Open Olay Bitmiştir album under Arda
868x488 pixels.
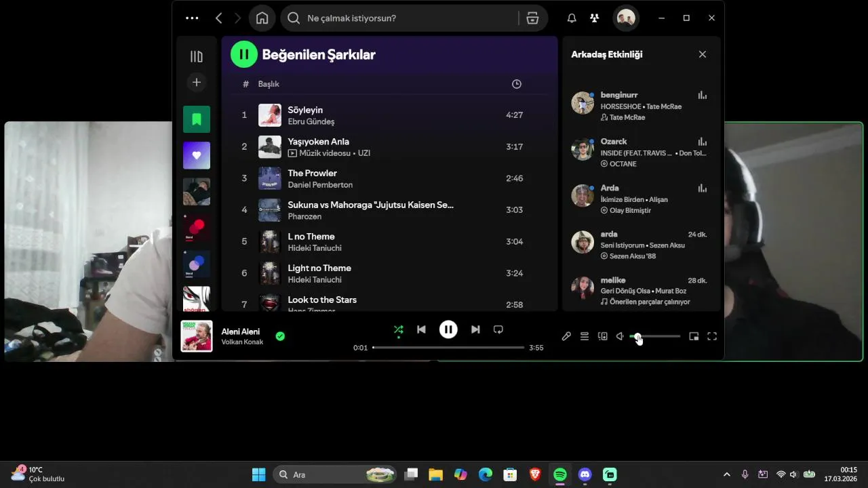(630, 210)
